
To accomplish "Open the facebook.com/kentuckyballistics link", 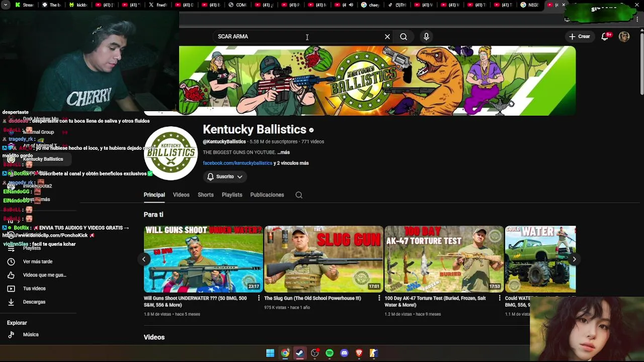I will pyautogui.click(x=237, y=163).
